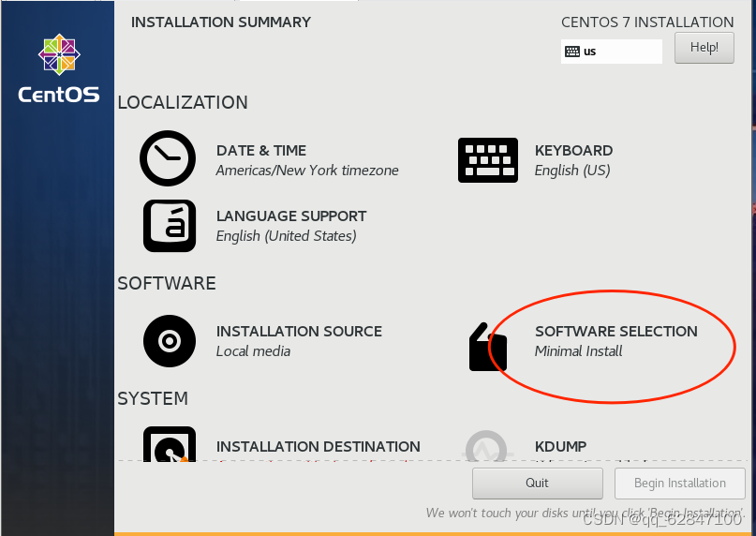Click the Installation Source disc icon
Screen dimensions: 756x536
(x=170, y=341)
